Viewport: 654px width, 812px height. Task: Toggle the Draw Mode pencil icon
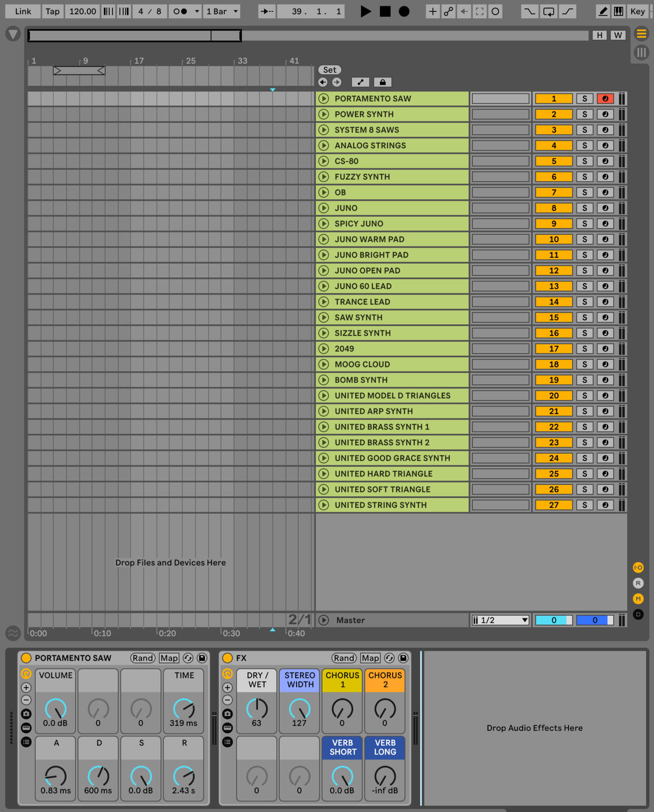tap(603, 11)
